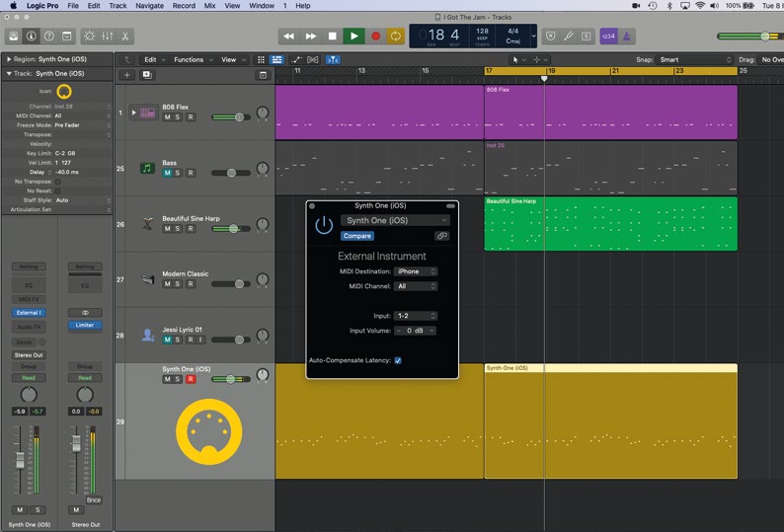The width and height of the screenshot is (784, 532).
Task: Stop playback with the stop button
Action: [x=332, y=36]
